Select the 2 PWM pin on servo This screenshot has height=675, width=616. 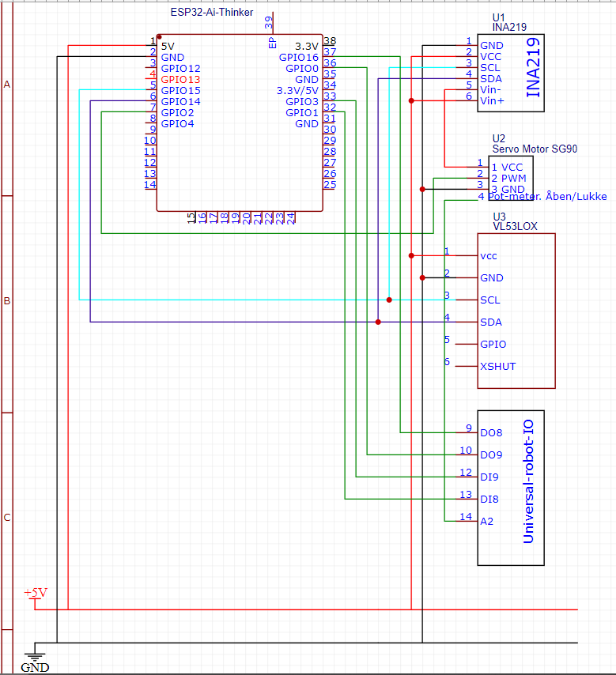pyautogui.click(x=508, y=178)
